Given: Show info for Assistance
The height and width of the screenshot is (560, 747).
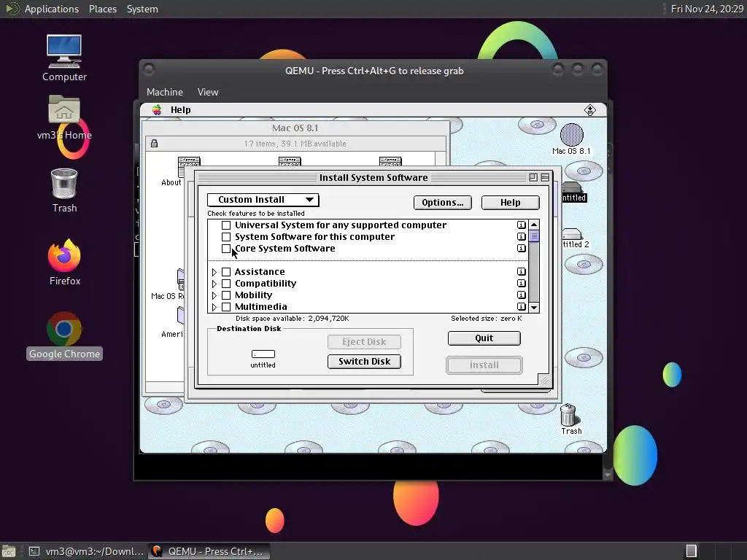Looking at the screenshot, I should 521,271.
